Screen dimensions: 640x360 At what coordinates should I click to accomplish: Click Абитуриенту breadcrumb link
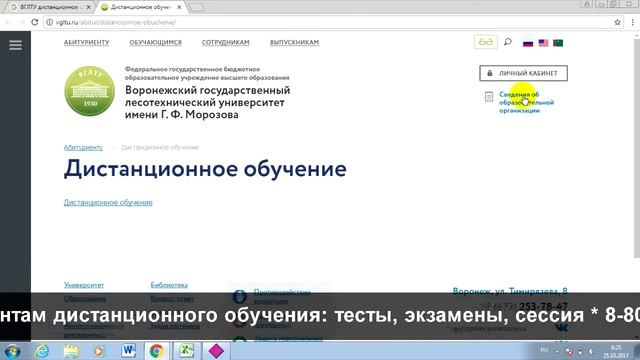[x=83, y=147]
